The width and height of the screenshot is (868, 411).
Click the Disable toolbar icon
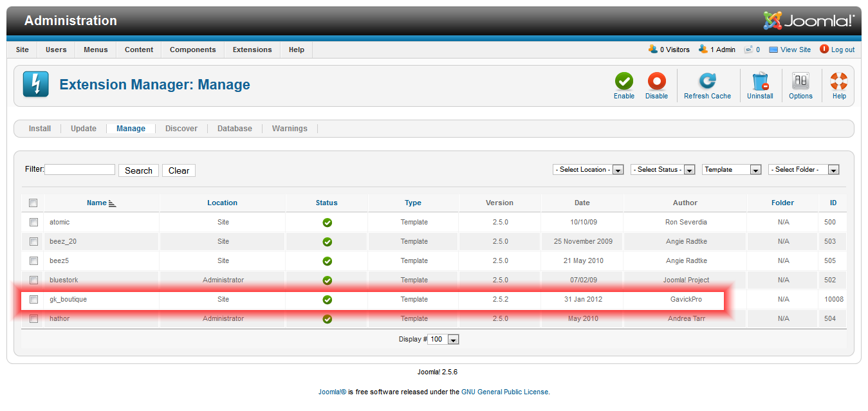(x=656, y=81)
